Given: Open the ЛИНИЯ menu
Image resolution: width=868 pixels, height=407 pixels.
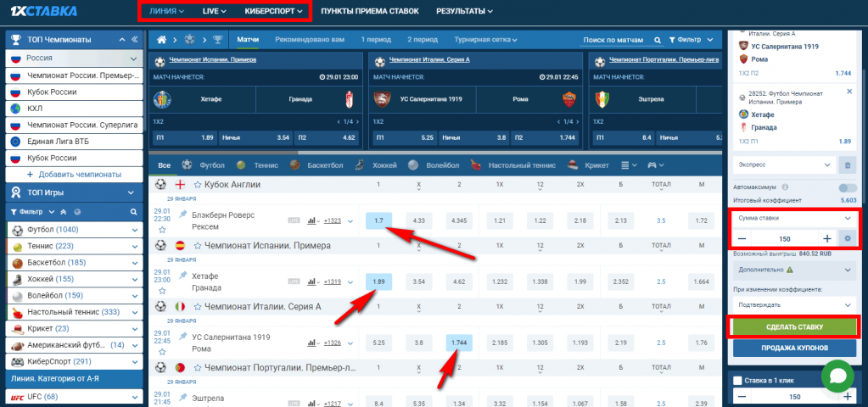Looking at the screenshot, I should (x=166, y=11).
